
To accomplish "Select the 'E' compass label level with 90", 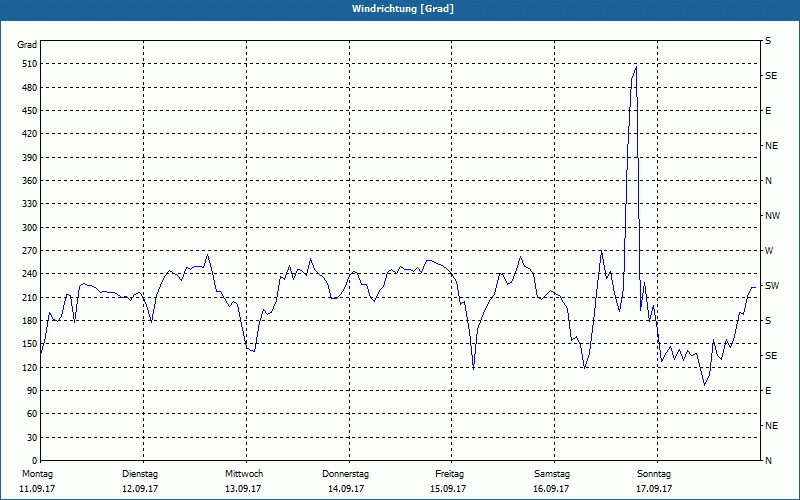I will [x=768, y=391].
